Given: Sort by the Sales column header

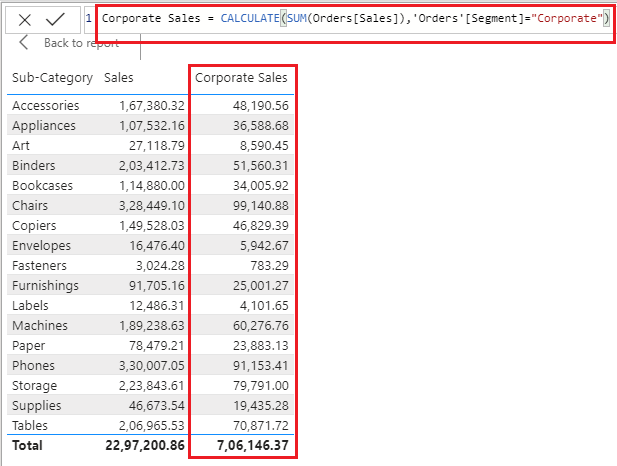Looking at the screenshot, I should (x=118, y=77).
